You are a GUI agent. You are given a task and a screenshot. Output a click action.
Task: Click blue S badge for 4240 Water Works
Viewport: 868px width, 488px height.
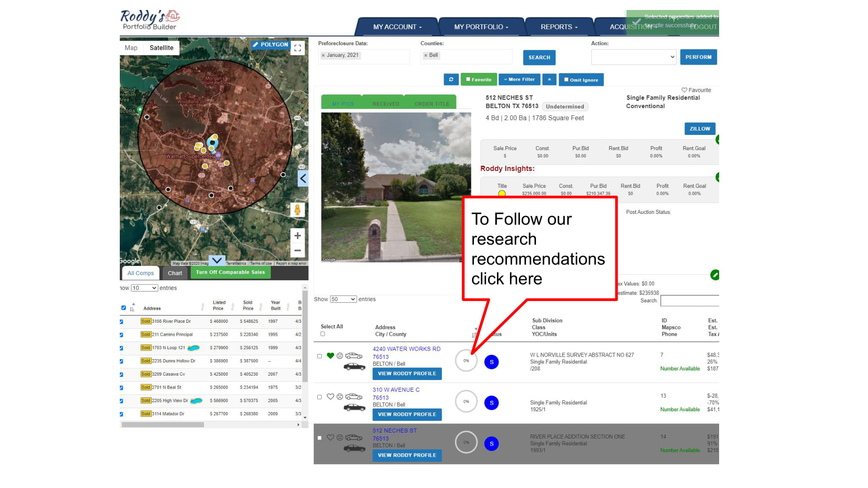pyautogui.click(x=491, y=362)
